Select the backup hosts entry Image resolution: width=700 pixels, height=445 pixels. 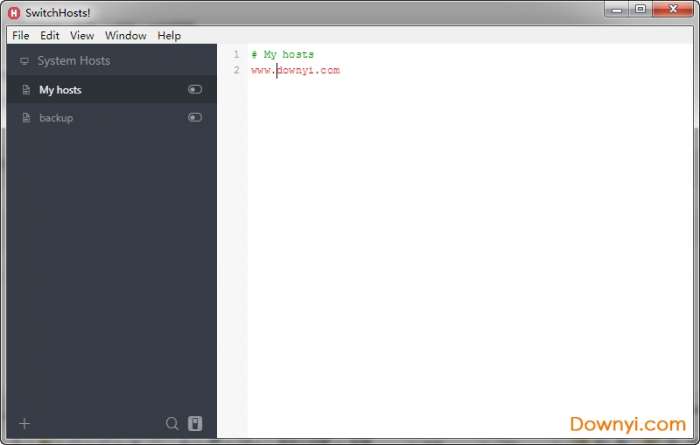[112, 118]
